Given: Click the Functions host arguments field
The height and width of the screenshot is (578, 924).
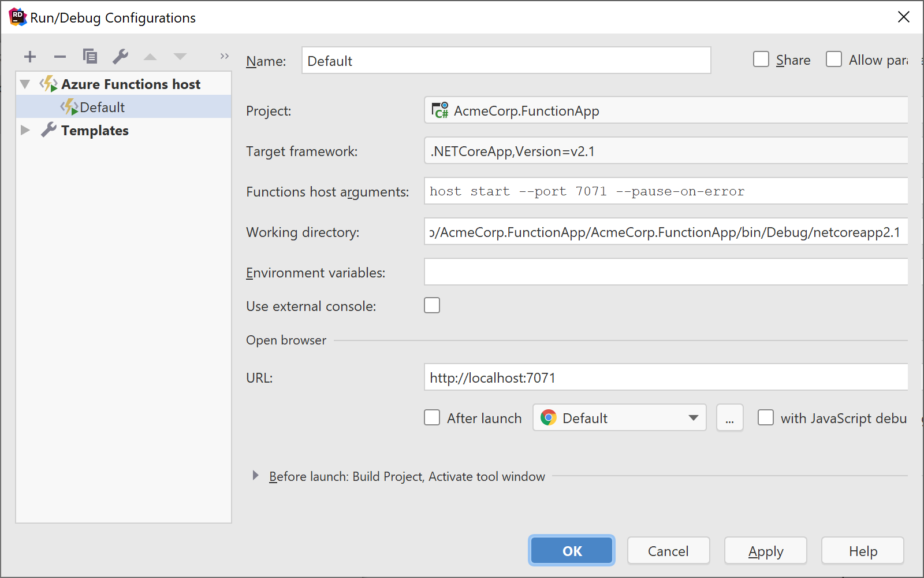Looking at the screenshot, I should [666, 191].
